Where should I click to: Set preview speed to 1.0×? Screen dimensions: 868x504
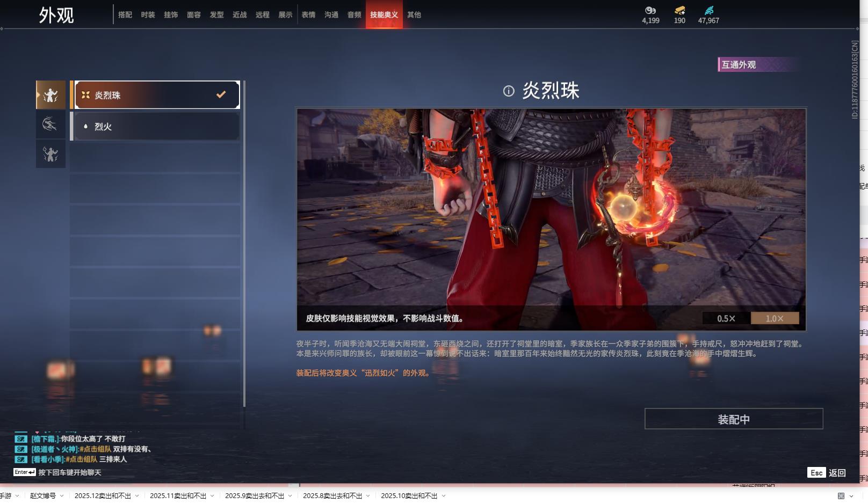point(775,318)
